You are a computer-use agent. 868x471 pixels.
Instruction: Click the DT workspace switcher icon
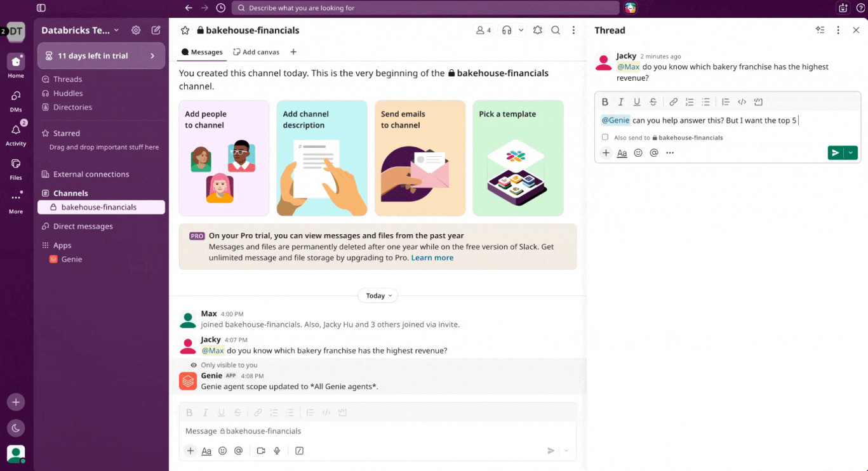tap(16, 32)
